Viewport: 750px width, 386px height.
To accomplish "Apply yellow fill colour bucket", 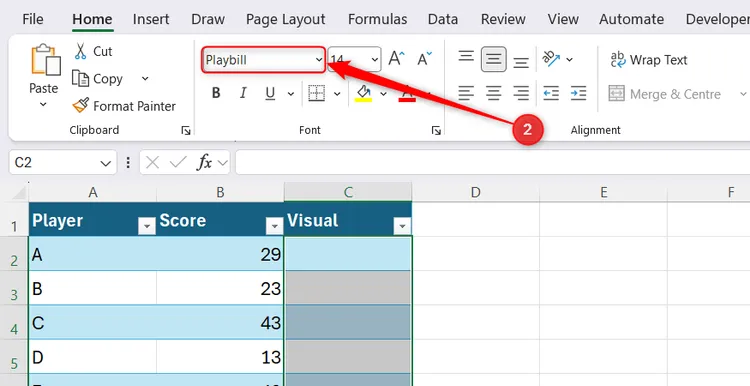I will [x=364, y=93].
